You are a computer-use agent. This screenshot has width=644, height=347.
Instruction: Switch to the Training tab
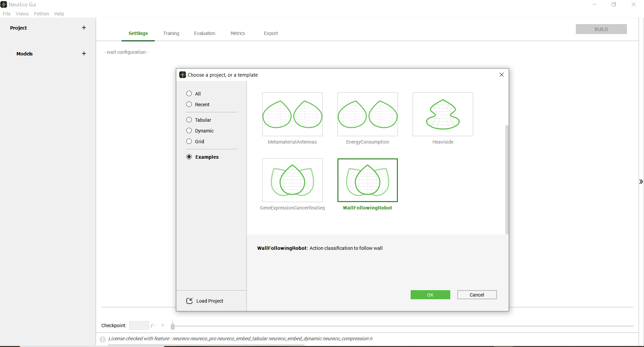click(171, 33)
